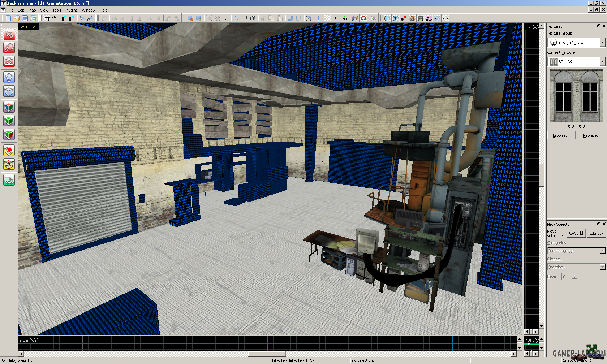Toggle texture lock (tl)

pos(328,18)
